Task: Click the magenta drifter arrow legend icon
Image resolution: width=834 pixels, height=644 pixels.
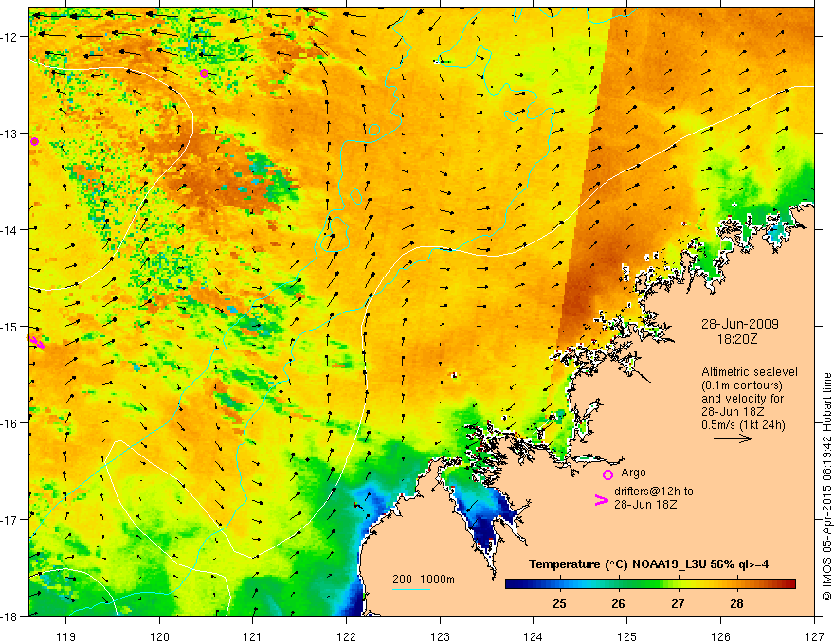Action: (601, 500)
